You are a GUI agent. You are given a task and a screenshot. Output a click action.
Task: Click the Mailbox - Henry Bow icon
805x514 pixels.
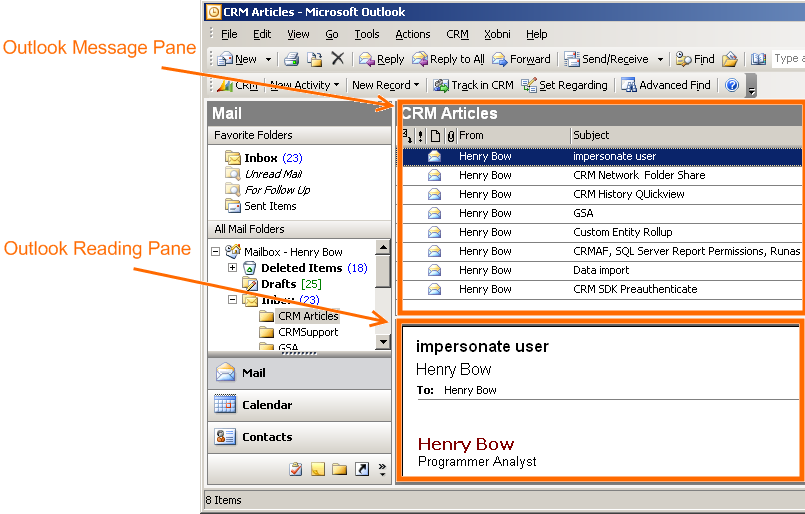(233, 251)
